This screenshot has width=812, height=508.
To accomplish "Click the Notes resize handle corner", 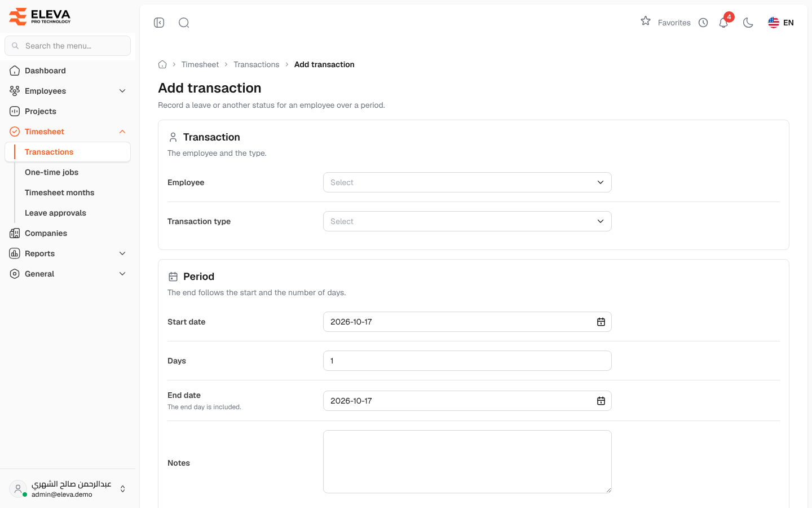I will (x=608, y=490).
